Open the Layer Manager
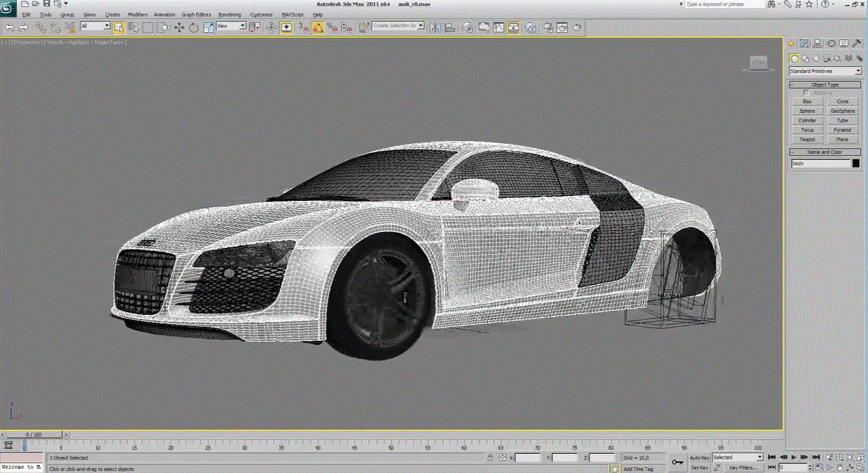868x473 pixels. [467, 27]
